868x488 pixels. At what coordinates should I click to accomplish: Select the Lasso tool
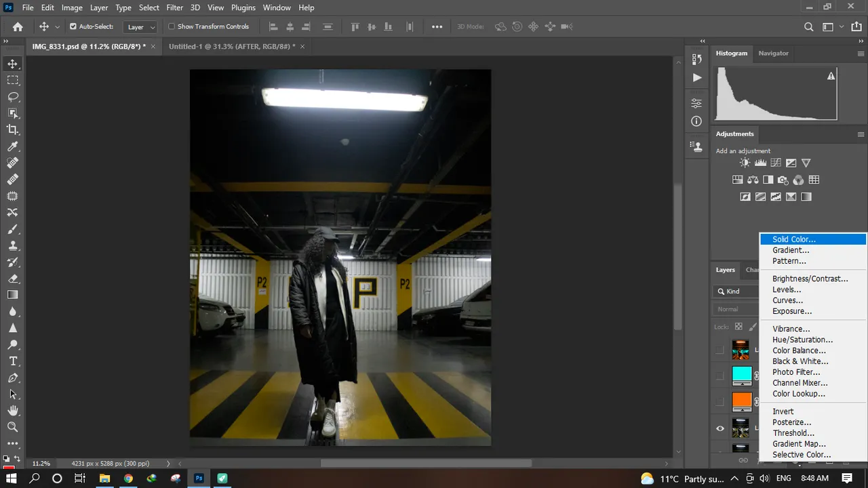[12, 96]
